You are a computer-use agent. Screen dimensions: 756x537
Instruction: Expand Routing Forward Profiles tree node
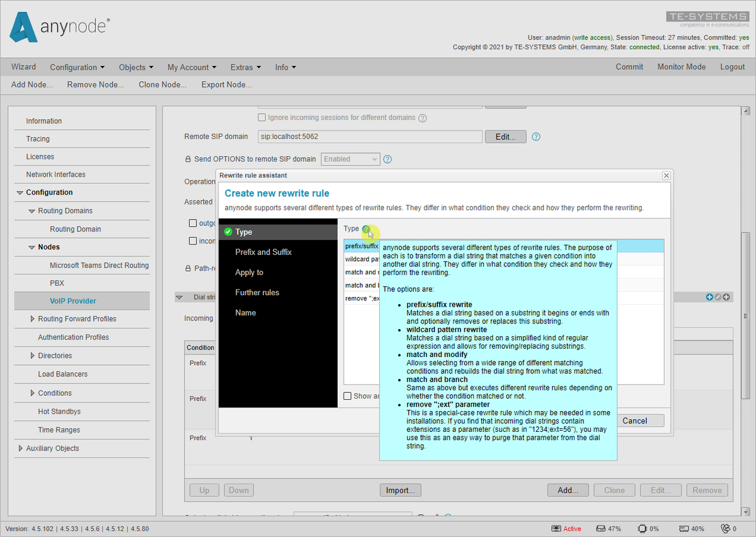pos(32,319)
